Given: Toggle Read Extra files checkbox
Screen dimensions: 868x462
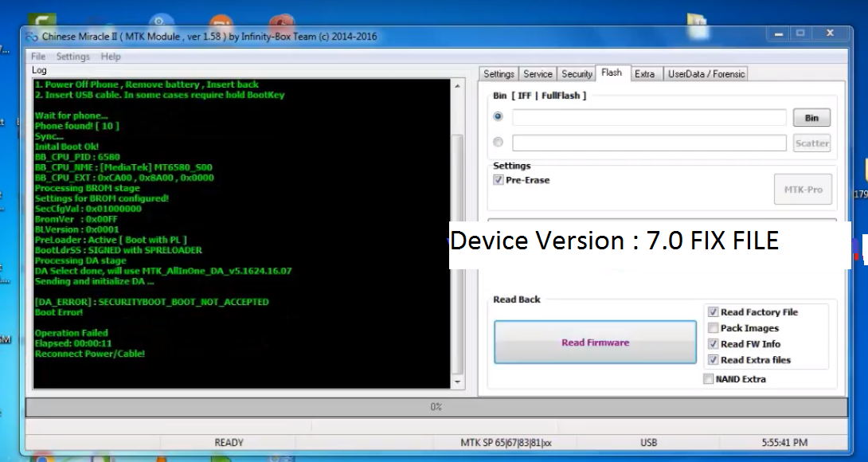Looking at the screenshot, I should [x=713, y=360].
